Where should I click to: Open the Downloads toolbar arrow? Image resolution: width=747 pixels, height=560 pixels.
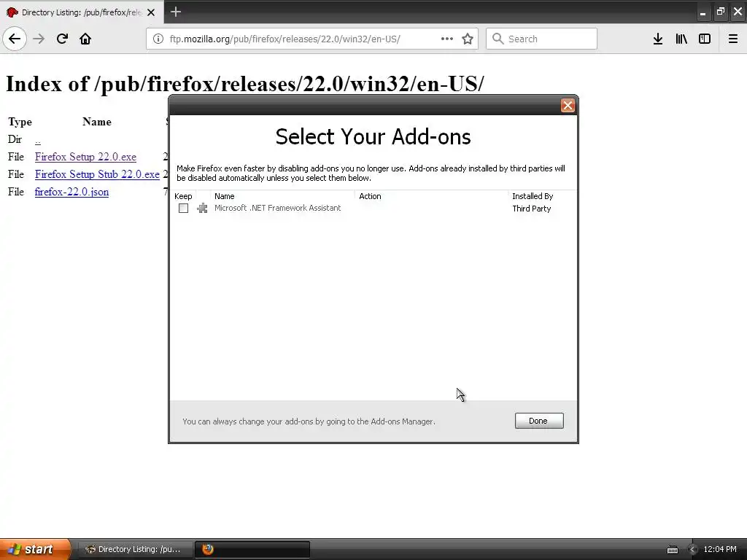[x=657, y=39]
